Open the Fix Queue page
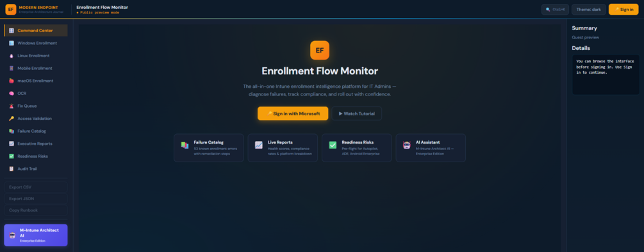This screenshot has height=252, width=644. click(36, 106)
